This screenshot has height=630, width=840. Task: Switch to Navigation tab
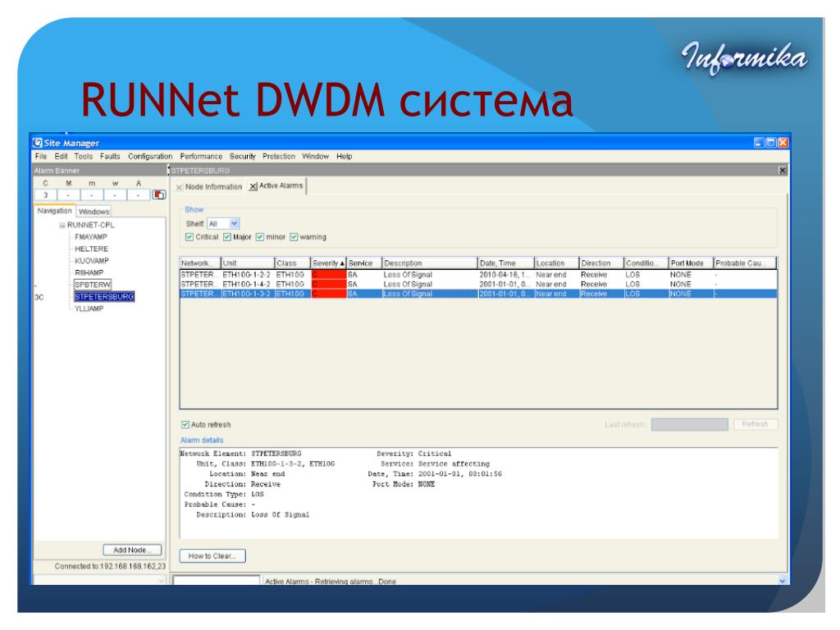54,211
